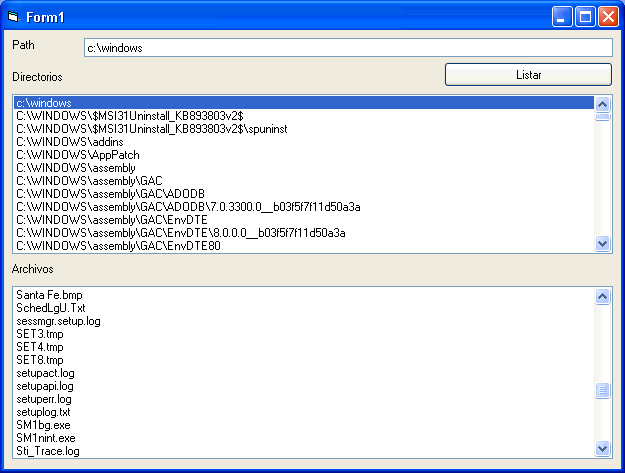The width and height of the screenshot is (625, 473).
Task: Close the Form1 window
Action: point(607,16)
